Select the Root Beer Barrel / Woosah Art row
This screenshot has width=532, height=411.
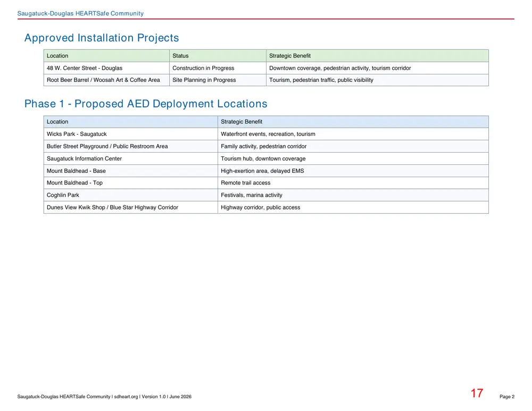(266, 80)
